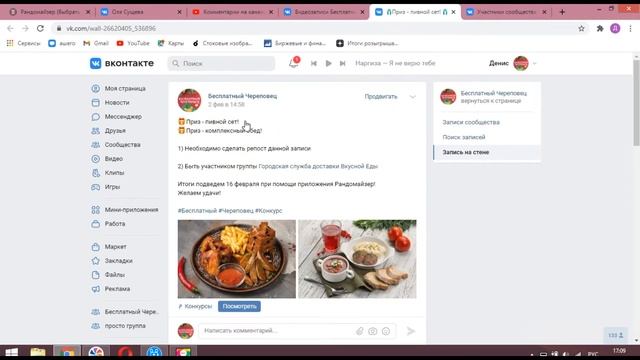640x360 pixels.
Task: Open Opera from the taskbar
Action: (125, 352)
